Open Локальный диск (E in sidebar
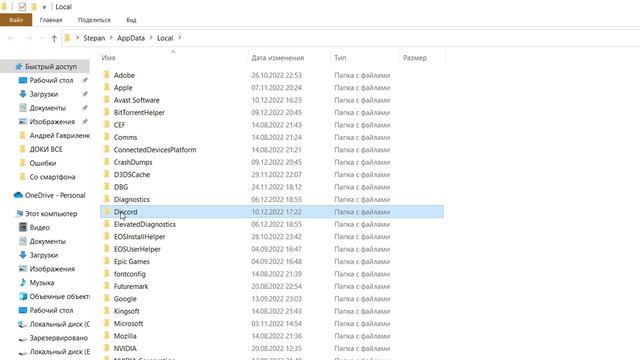The height and width of the screenshot is (360, 640). (x=59, y=351)
